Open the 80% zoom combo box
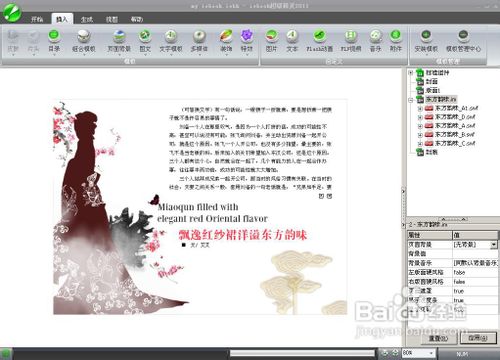Screen dimensions: 500x360 (418, 353)
